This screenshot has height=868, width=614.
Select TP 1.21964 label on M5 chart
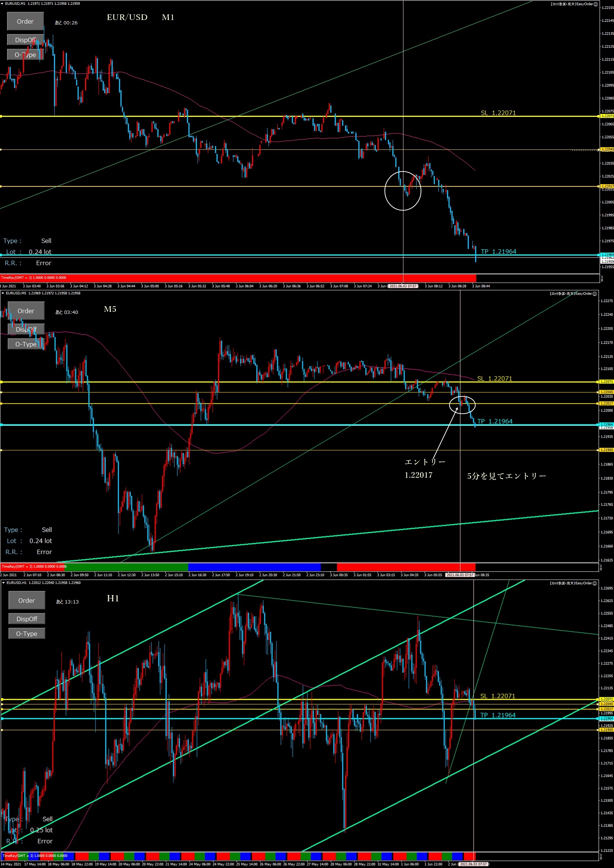(x=495, y=421)
